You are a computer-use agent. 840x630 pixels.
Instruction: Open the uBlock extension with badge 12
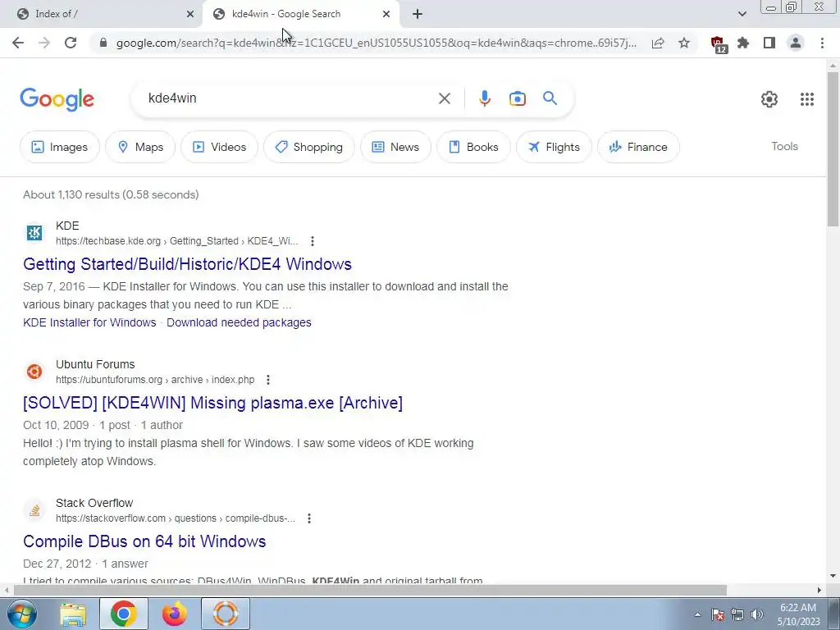click(x=718, y=44)
